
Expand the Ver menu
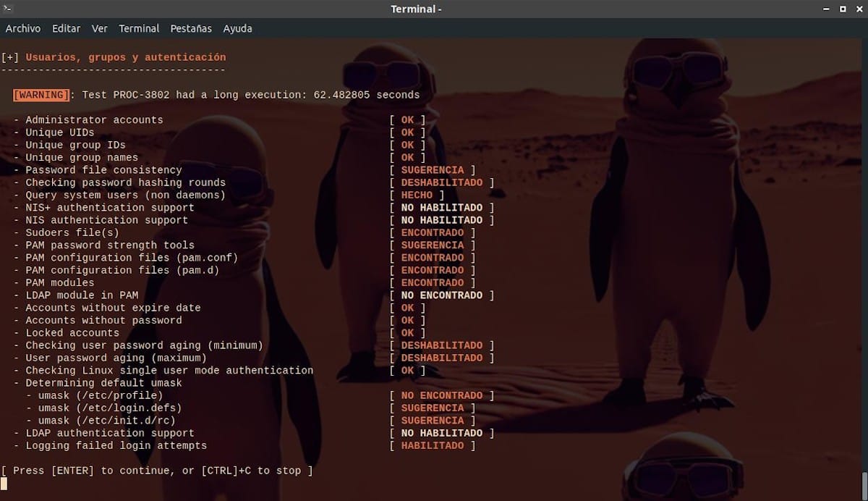tap(100, 28)
